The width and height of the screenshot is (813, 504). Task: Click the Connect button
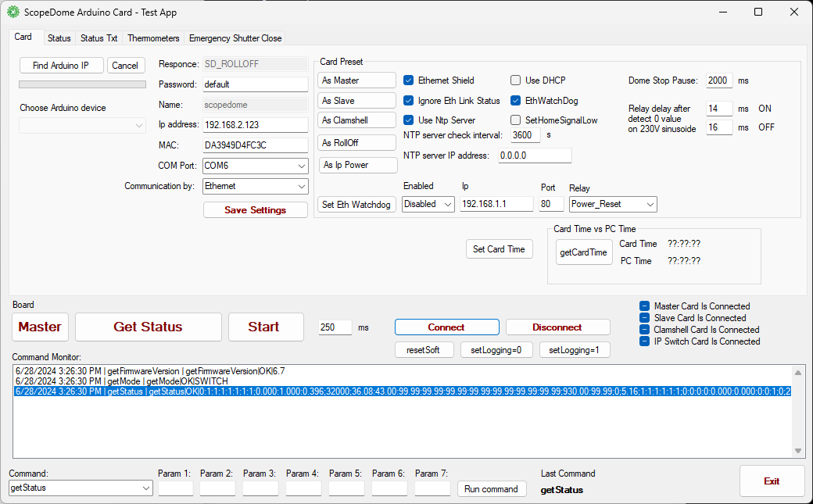click(447, 327)
